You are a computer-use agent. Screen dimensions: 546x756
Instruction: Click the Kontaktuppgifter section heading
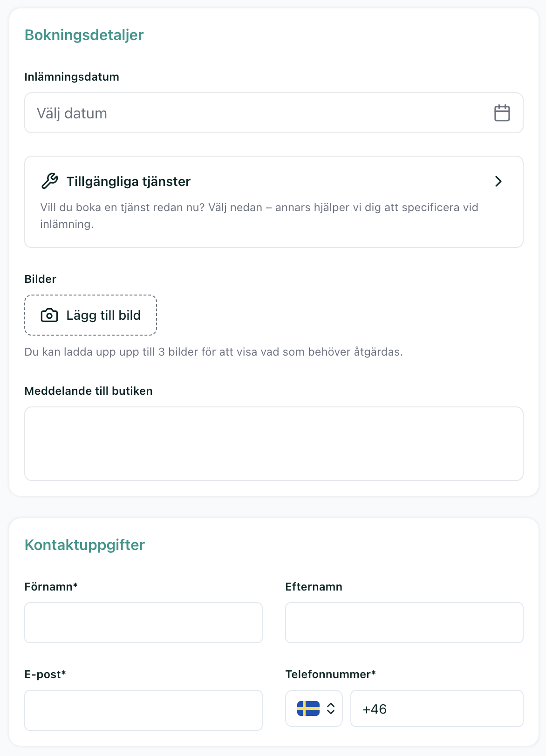(x=85, y=545)
